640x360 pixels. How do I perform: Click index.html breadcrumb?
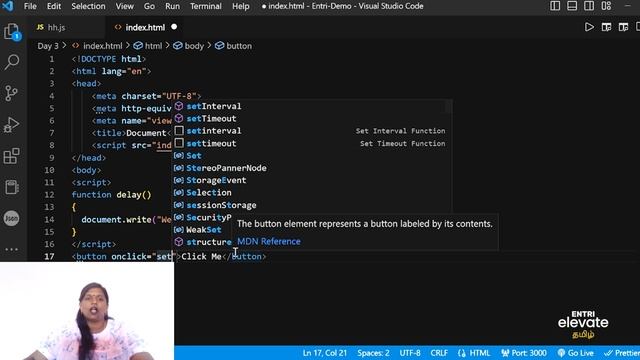point(102,46)
